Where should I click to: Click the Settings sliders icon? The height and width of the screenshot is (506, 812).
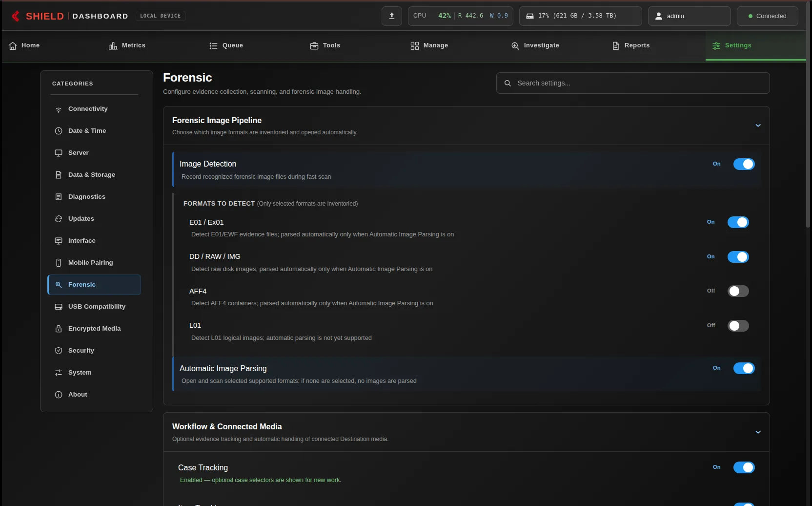pos(716,46)
